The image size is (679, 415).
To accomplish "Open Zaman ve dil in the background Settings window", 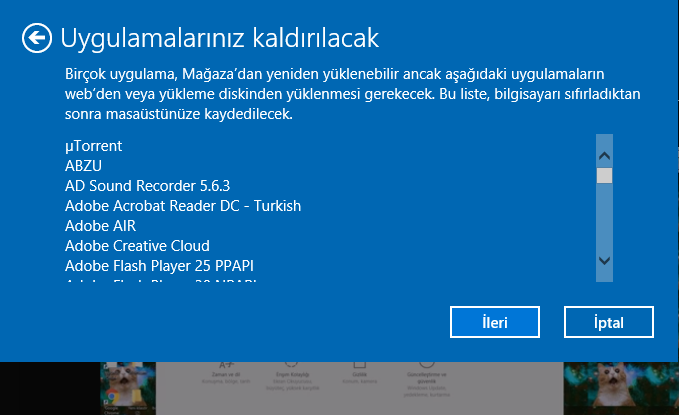I will coord(226,373).
